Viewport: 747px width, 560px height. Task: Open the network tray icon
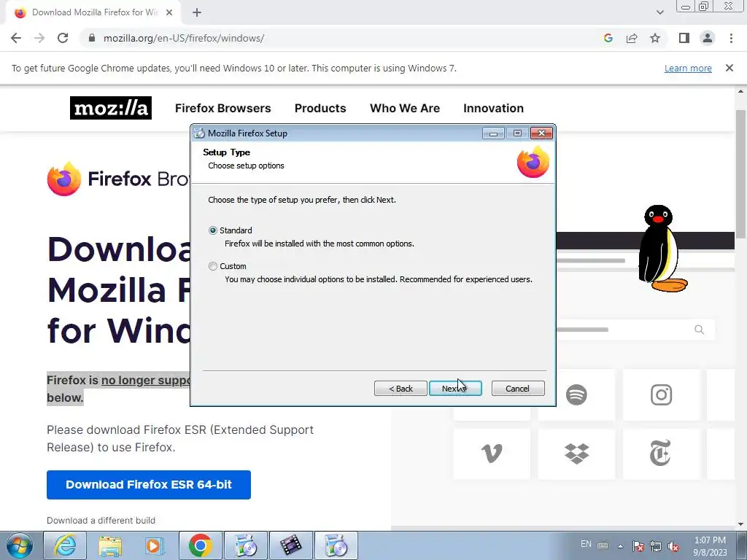(656, 546)
